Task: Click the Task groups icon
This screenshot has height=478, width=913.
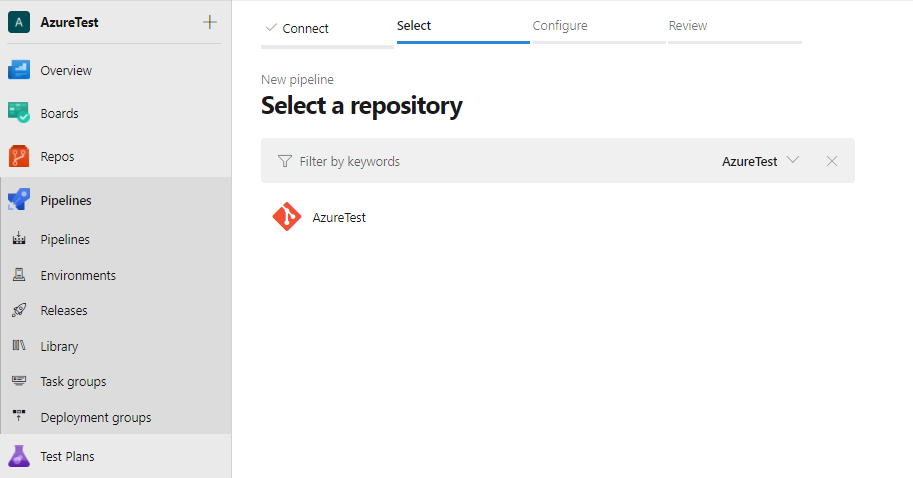Action: pyautogui.click(x=19, y=381)
